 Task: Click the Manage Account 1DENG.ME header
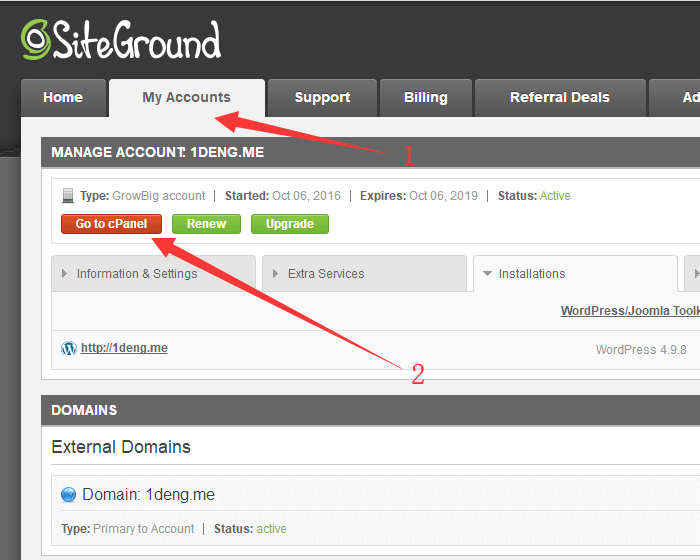click(157, 153)
